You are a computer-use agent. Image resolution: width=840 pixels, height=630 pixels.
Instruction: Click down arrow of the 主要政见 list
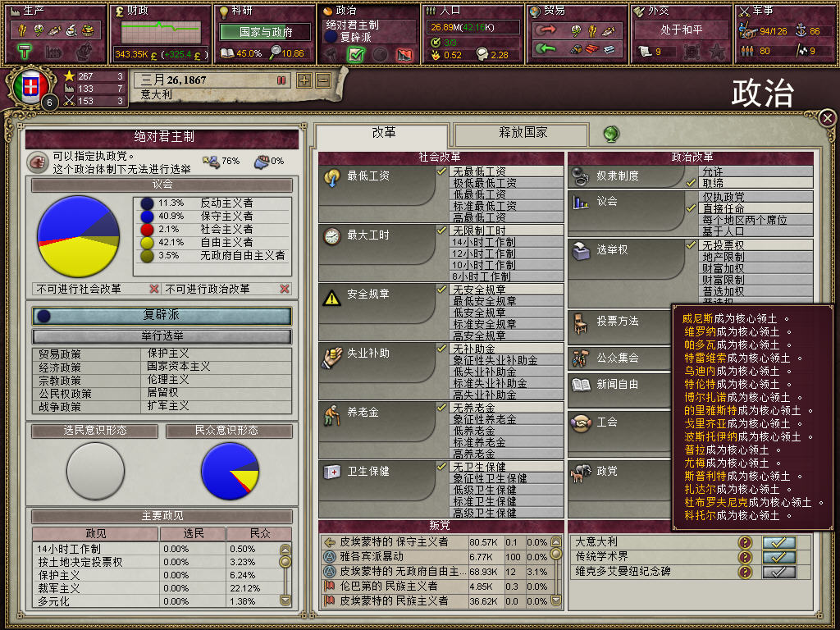[285, 600]
